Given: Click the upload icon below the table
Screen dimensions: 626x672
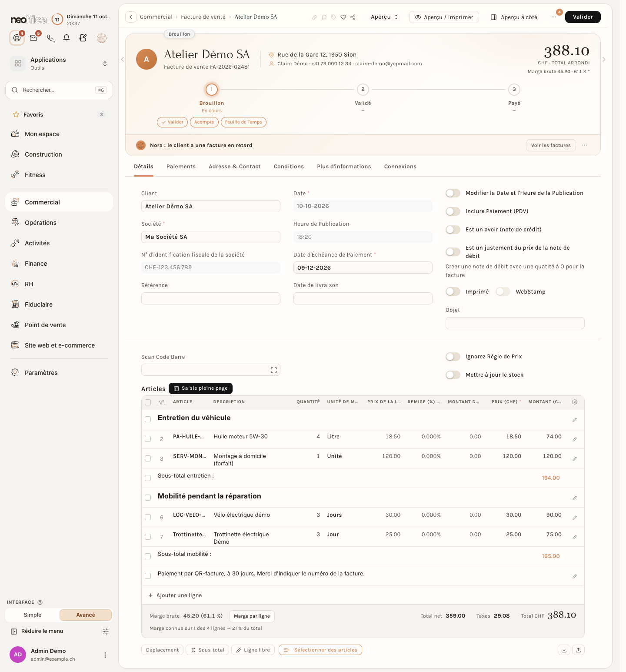Looking at the screenshot, I should [x=579, y=650].
